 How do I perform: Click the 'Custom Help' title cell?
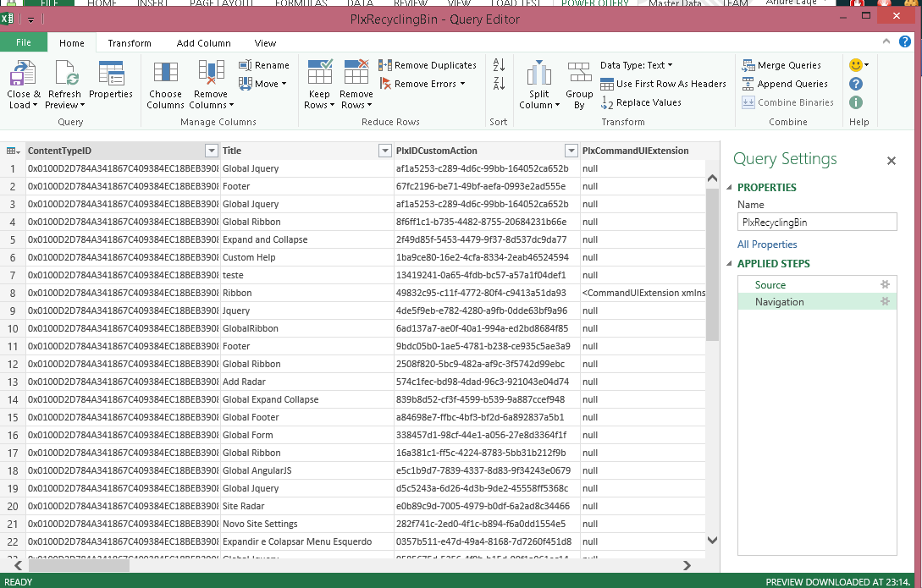pos(307,257)
